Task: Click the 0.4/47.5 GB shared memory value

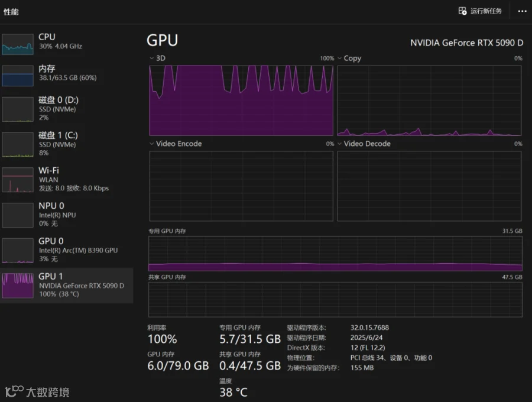Action: coord(250,366)
